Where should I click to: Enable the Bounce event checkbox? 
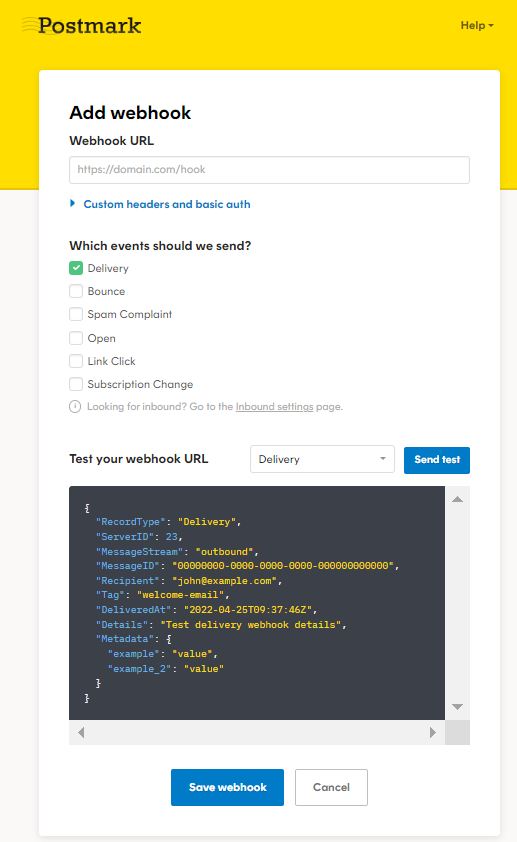[76, 291]
